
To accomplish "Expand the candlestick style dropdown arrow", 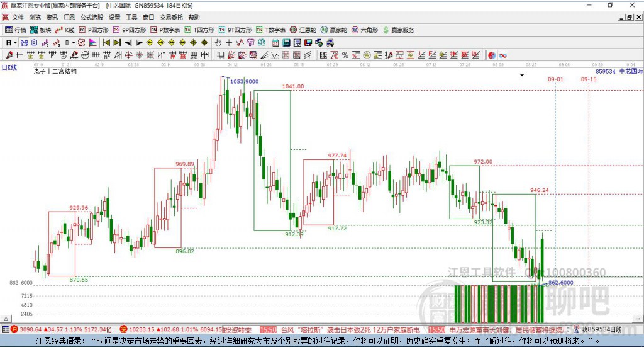I will tap(74, 43).
